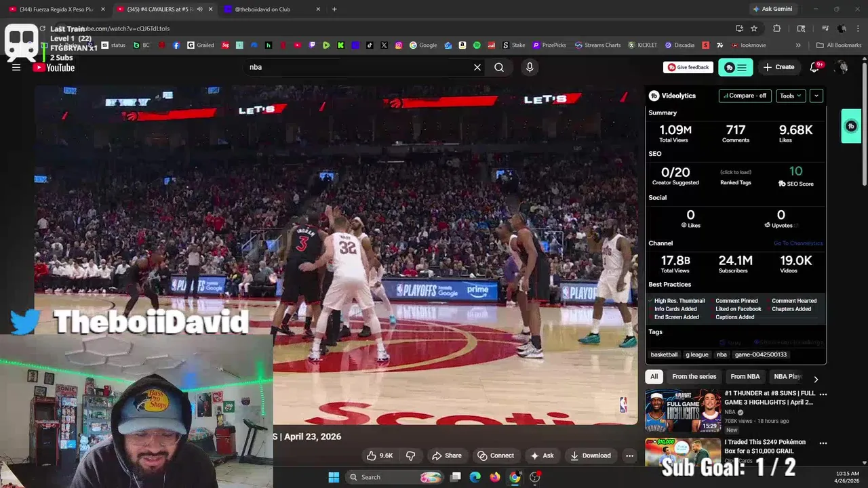Click the Connect button
Image resolution: width=868 pixels, height=488 pixels.
(x=496, y=455)
